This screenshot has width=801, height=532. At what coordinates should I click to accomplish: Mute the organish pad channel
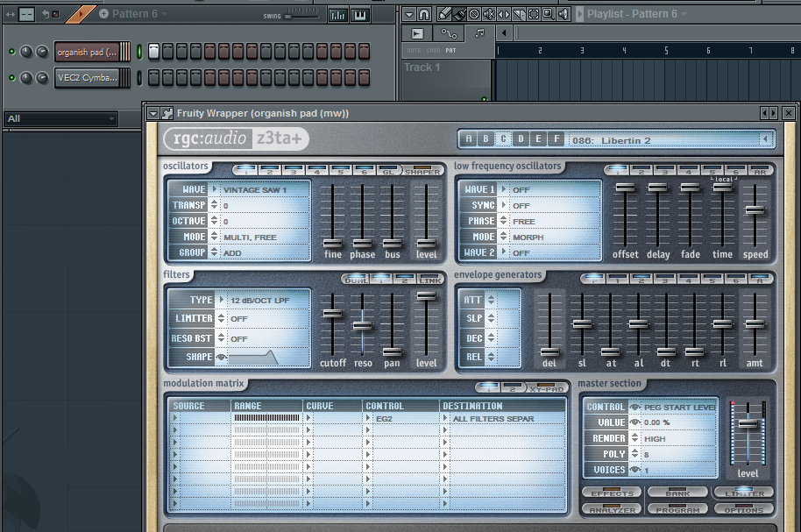pos(11,52)
